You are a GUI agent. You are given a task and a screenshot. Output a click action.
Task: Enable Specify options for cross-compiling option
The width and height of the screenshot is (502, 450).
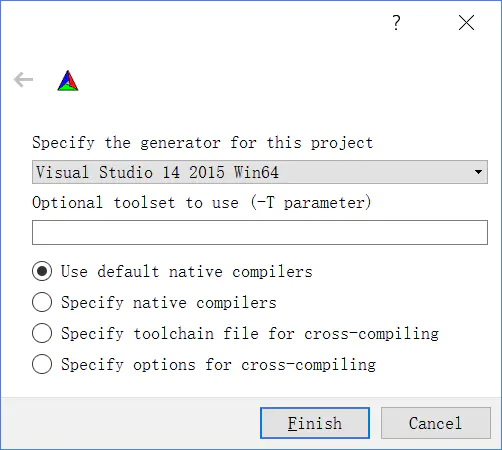pyautogui.click(x=42, y=364)
